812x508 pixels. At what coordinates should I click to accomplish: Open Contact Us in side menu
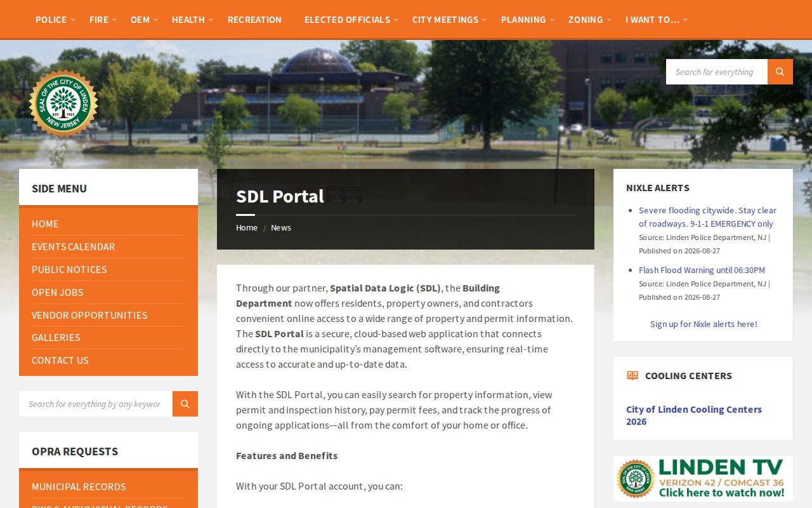pos(60,361)
